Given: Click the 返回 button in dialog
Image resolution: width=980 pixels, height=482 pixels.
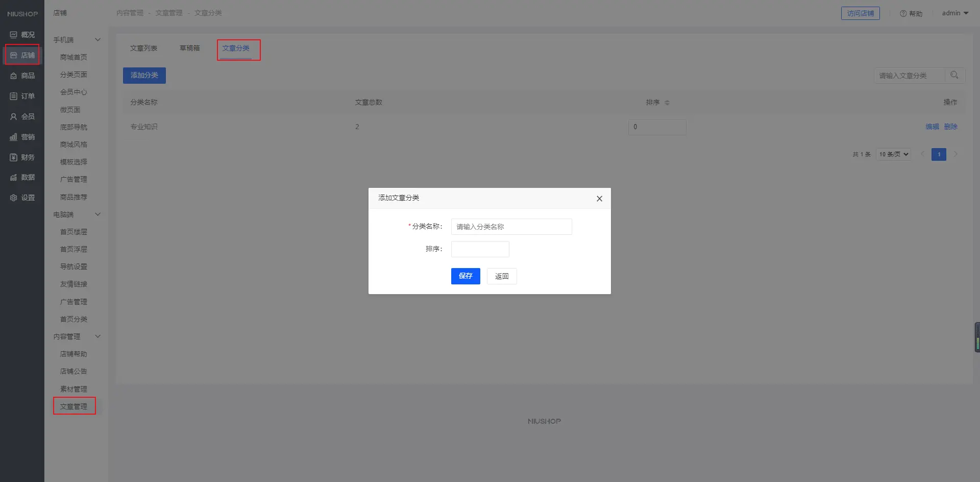Looking at the screenshot, I should coord(501,276).
